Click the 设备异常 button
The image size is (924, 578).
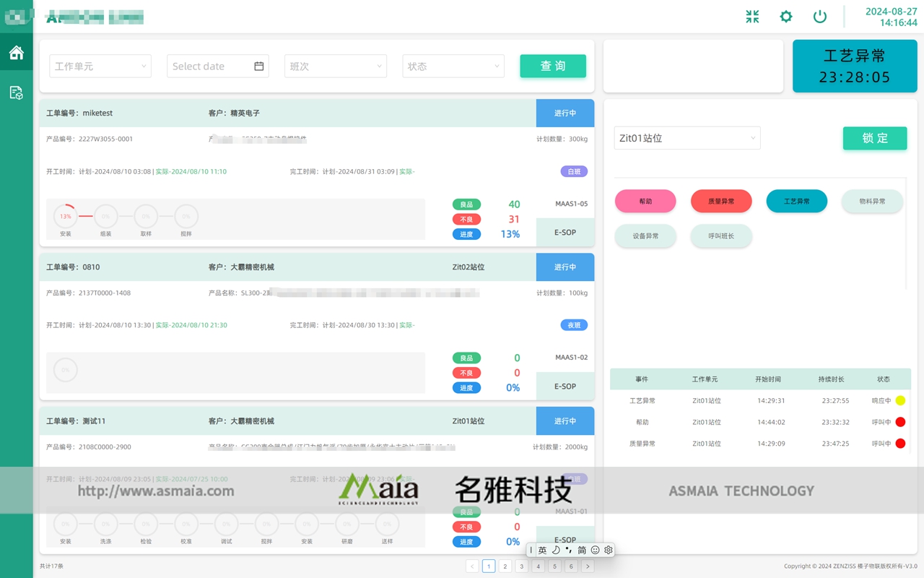click(x=645, y=236)
